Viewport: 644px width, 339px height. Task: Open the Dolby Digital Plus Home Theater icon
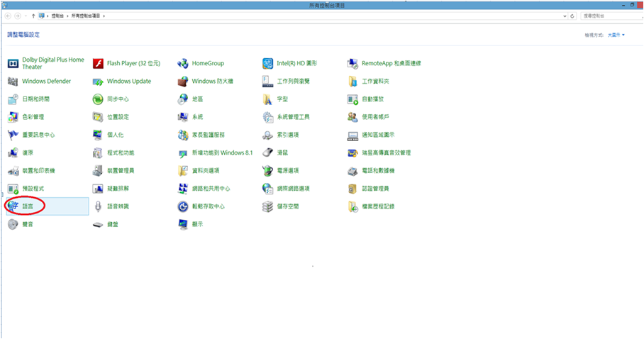click(x=13, y=63)
